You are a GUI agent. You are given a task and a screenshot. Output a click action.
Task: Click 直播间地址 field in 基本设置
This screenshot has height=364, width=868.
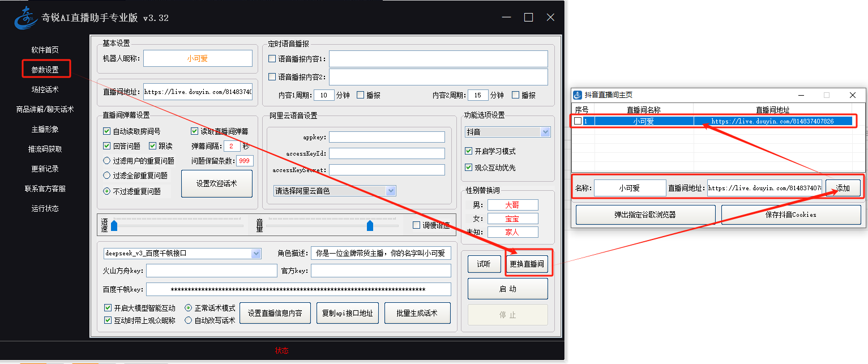[x=198, y=92]
